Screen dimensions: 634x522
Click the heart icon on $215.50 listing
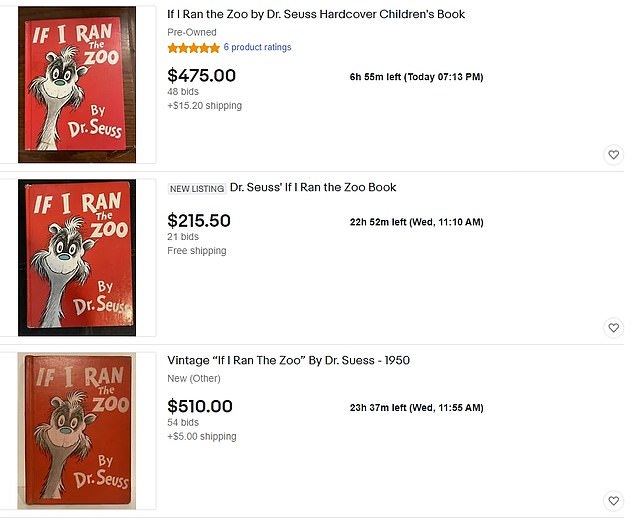point(613,328)
